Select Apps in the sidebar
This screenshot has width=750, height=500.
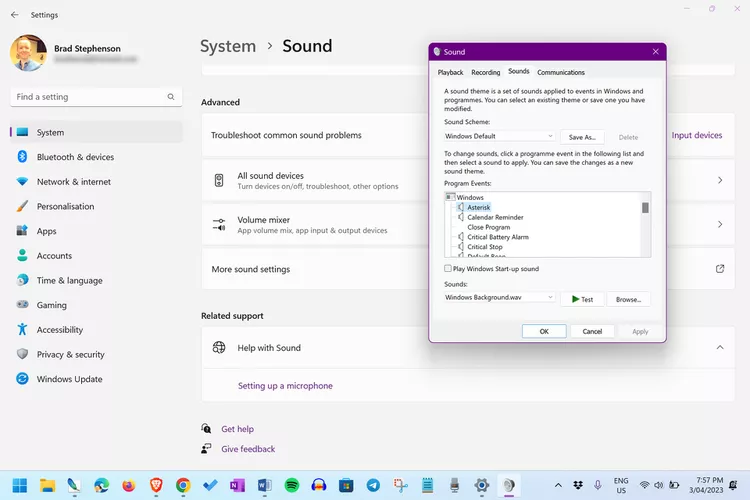[96, 231]
